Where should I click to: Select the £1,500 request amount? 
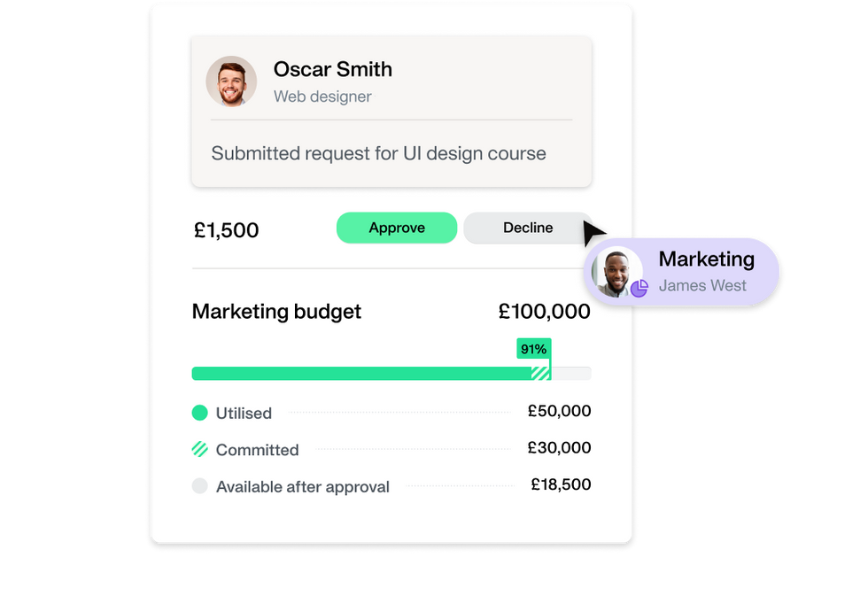225,229
